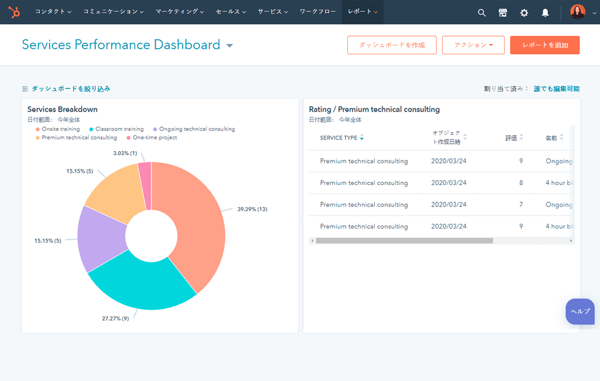Open the settings gear icon
This screenshot has width=600, height=381.
(x=524, y=13)
